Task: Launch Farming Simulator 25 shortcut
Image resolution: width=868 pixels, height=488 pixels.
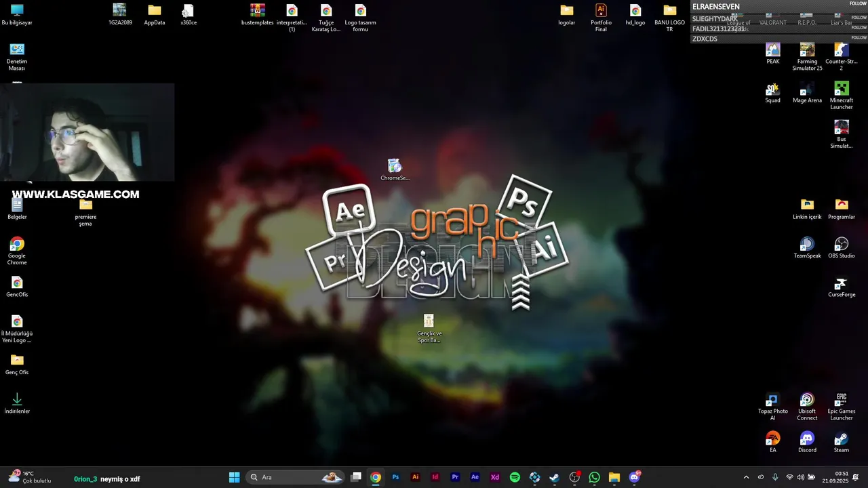Action: (x=807, y=57)
